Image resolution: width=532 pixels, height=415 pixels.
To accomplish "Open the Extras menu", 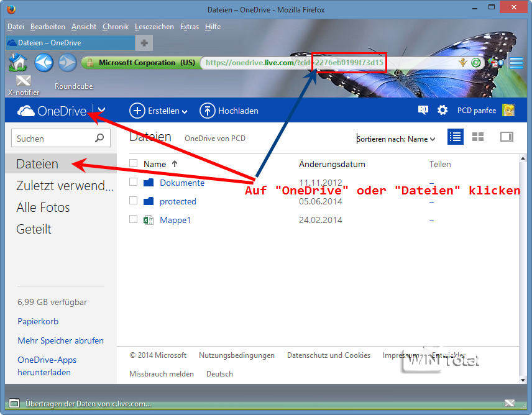I will click(190, 27).
